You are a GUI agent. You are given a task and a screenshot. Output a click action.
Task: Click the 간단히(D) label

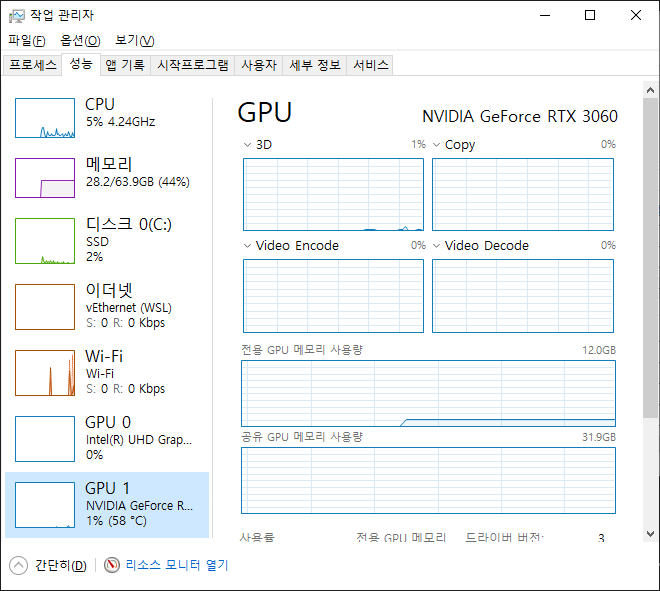click(x=61, y=565)
